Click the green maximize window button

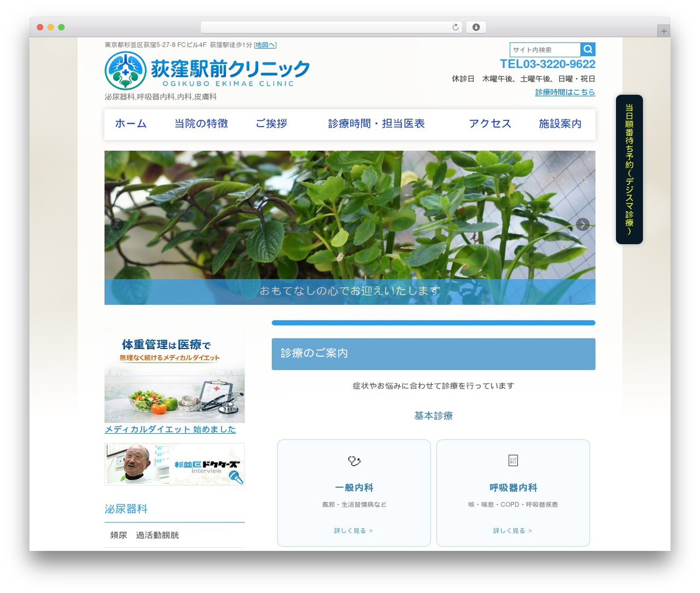click(x=61, y=27)
